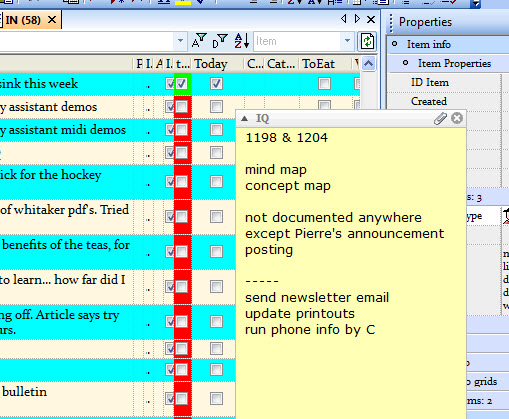
Task: Select the 'of whitaker pdf's. Tried' item
Action: point(64,210)
